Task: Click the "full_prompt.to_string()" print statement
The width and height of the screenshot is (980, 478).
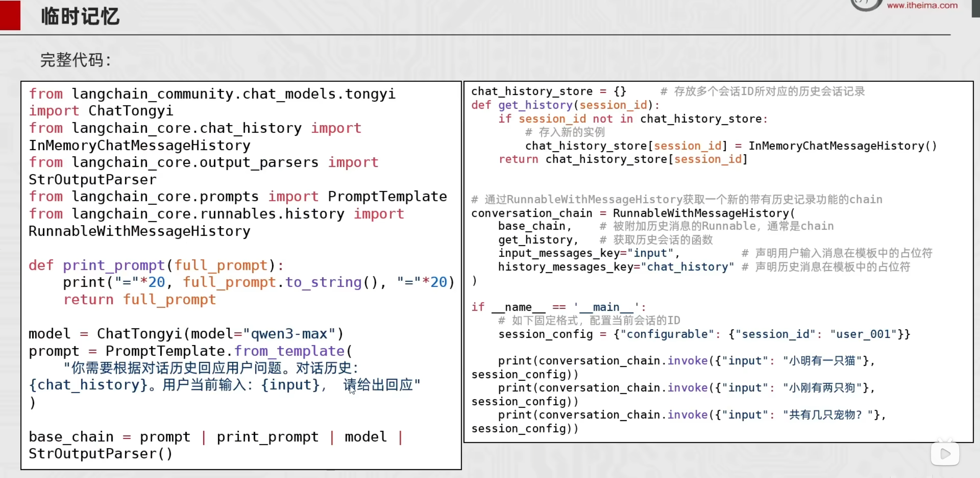Action: tap(259, 282)
